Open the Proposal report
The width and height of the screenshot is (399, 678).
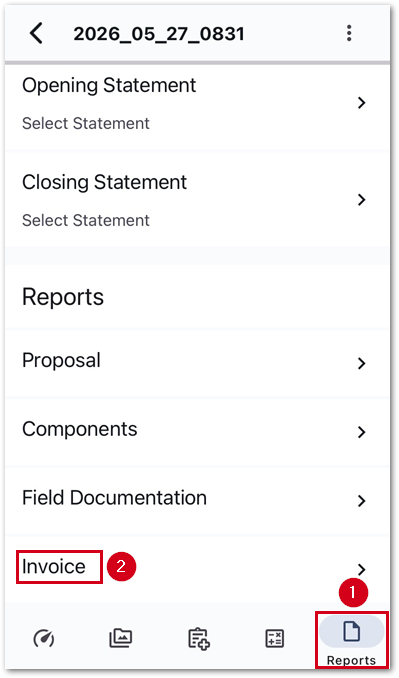click(61, 361)
